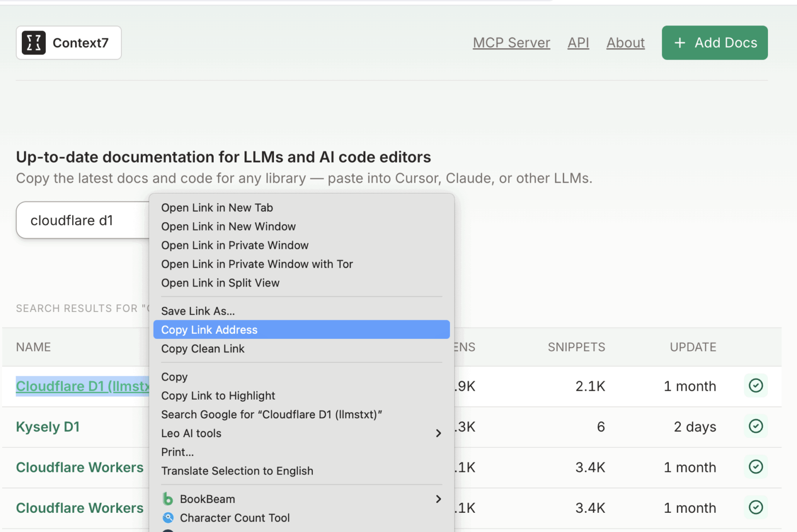Click the checkmark icon in third results row
The height and width of the screenshot is (532, 797).
click(755, 467)
